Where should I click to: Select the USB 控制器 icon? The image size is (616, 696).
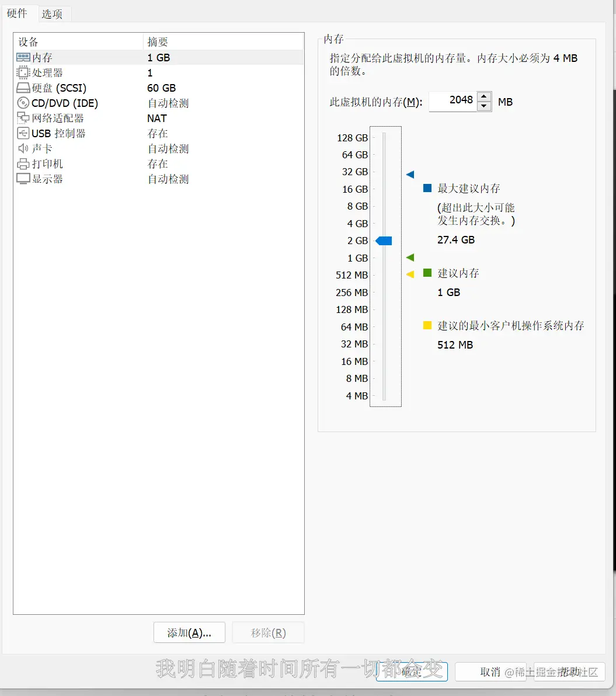(x=23, y=133)
